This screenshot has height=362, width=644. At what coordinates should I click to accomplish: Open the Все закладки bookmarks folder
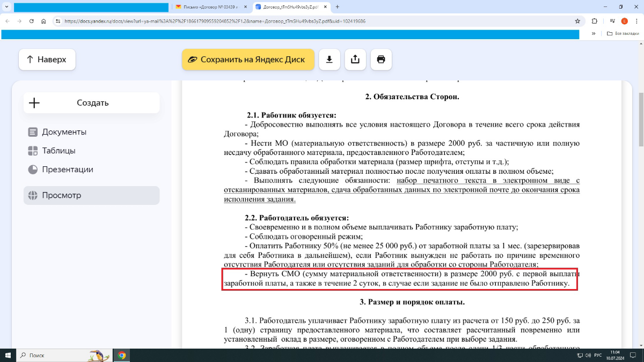click(x=623, y=33)
